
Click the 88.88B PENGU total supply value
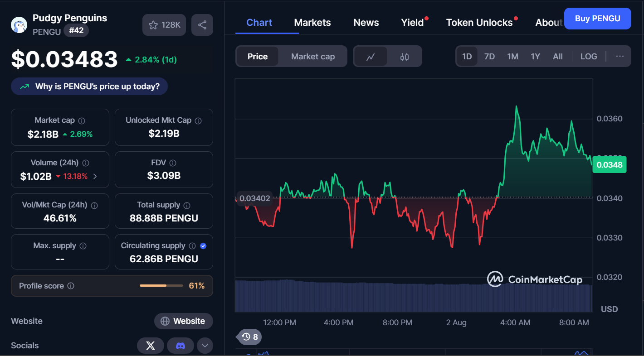point(164,218)
